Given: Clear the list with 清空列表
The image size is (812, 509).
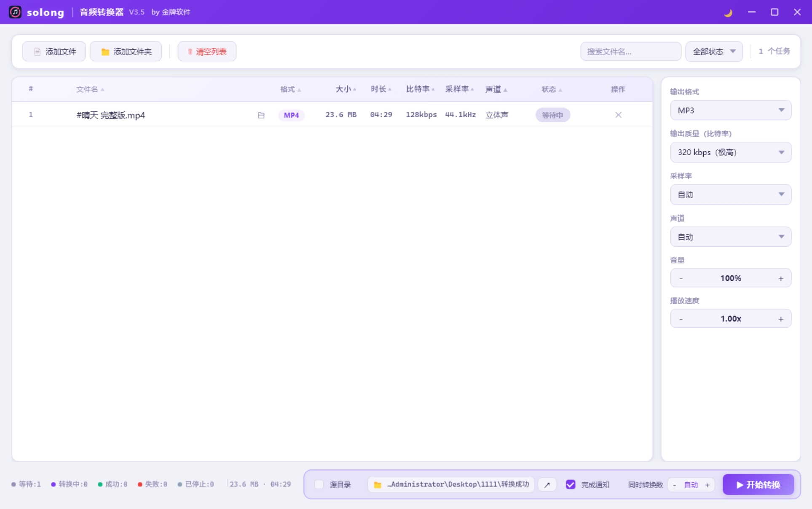Looking at the screenshot, I should tap(207, 51).
